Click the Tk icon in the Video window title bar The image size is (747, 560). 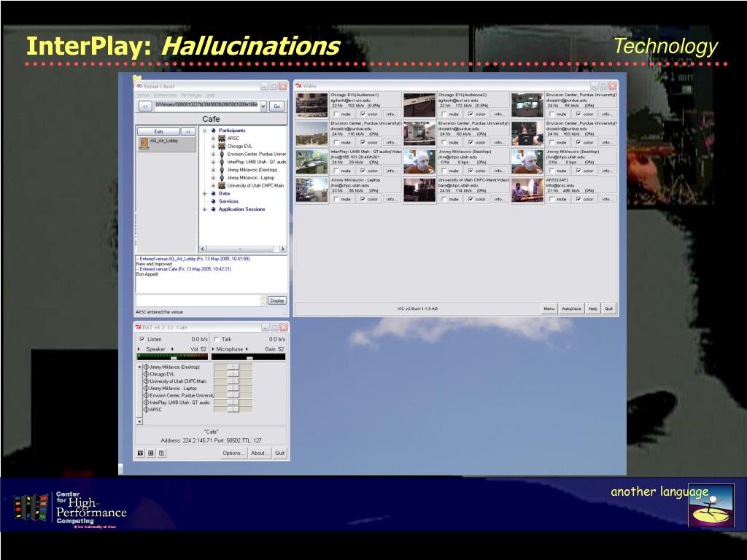click(298, 86)
